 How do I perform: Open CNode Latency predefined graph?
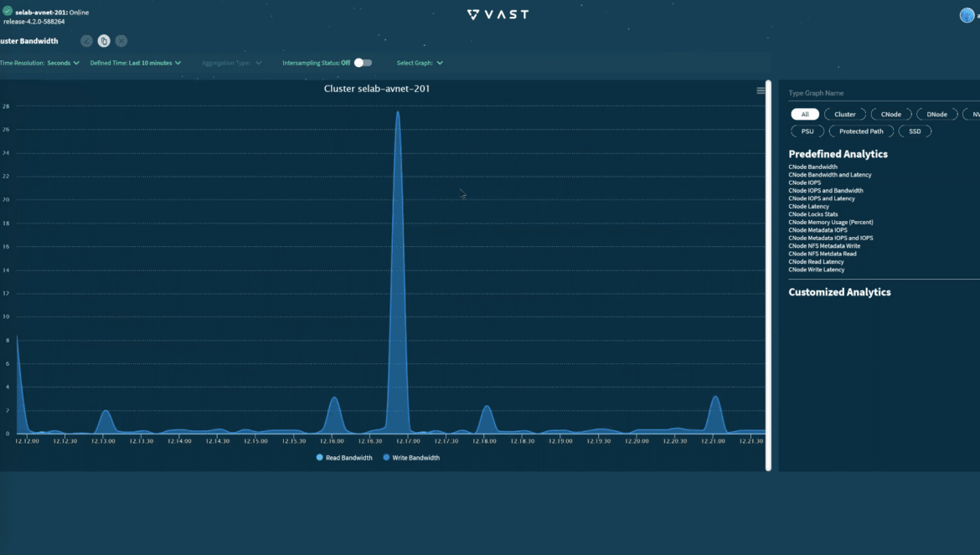click(x=809, y=207)
